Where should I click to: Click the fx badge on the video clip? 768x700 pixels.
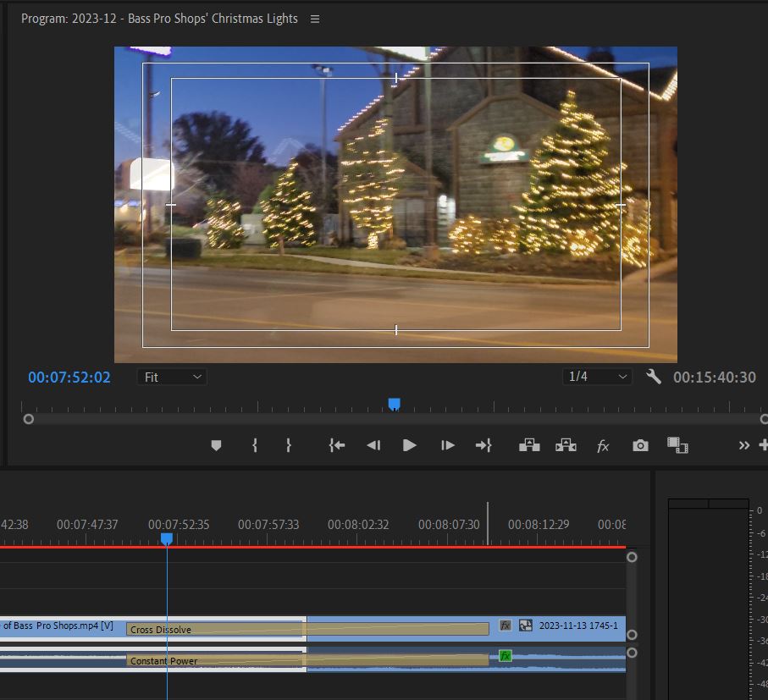coord(505,626)
